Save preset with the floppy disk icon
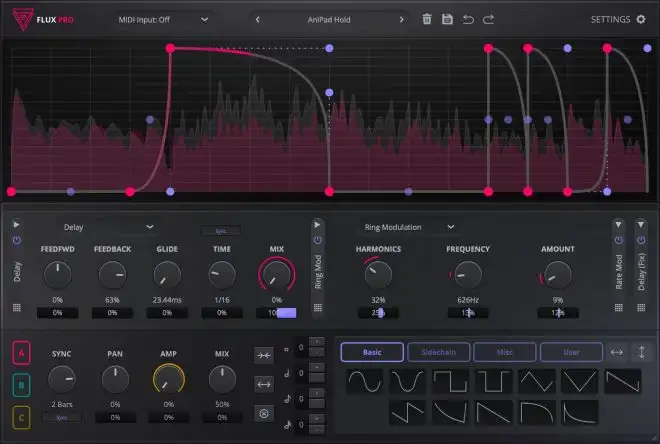This screenshot has width=660, height=444. (x=447, y=19)
